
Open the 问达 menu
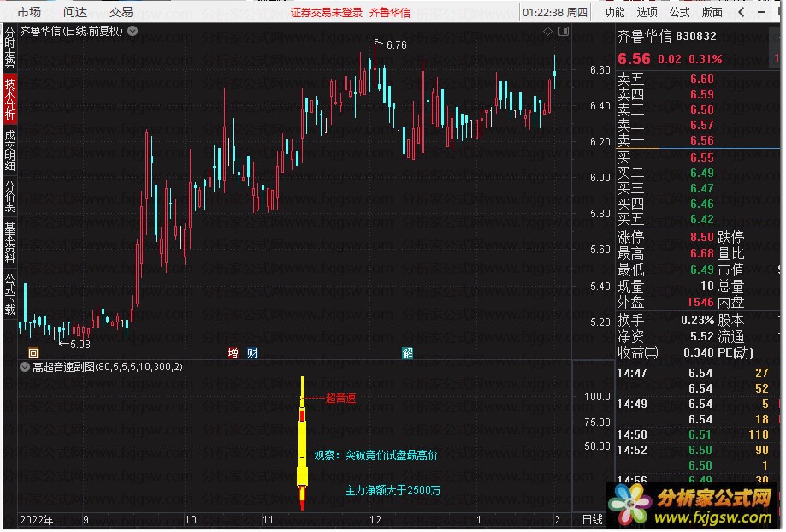point(75,12)
